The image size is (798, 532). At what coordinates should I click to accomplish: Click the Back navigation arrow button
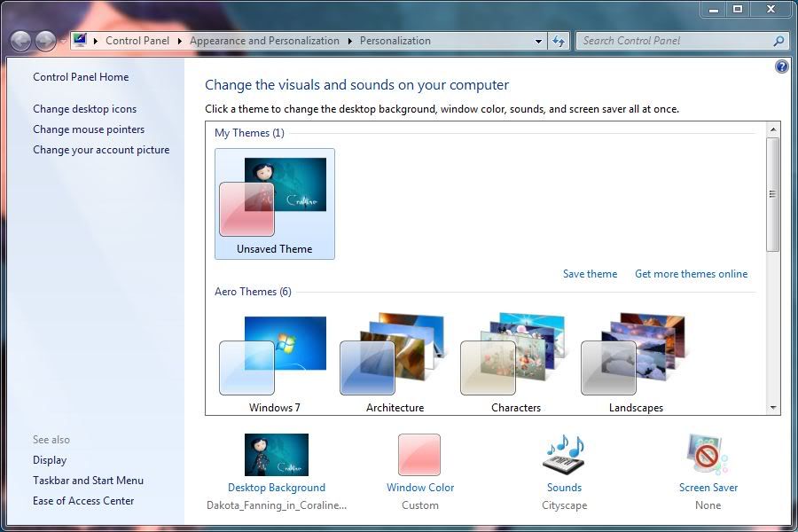coord(21,41)
